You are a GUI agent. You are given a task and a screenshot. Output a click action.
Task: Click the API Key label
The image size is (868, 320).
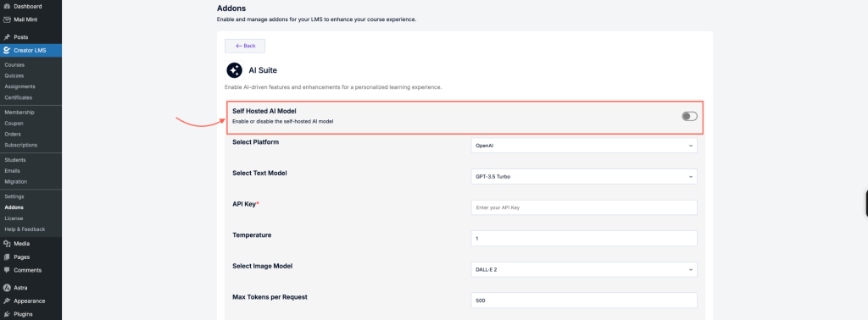click(x=246, y=204)
